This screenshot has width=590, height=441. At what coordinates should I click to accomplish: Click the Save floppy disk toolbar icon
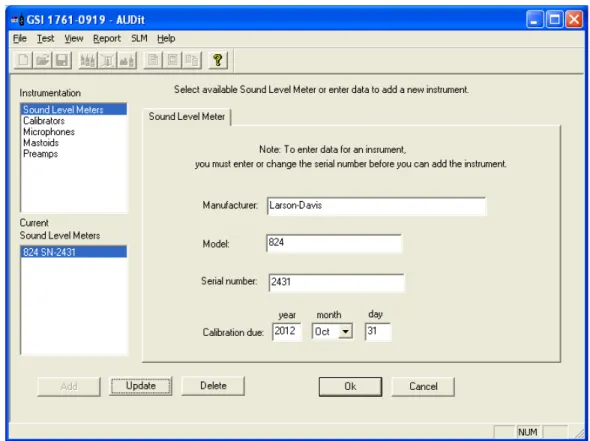click(62, 60)
